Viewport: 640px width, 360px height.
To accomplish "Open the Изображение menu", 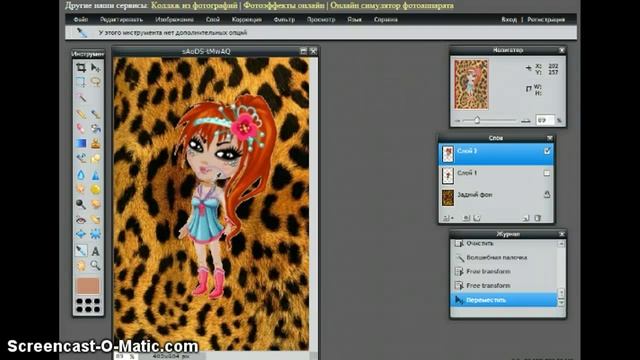I will 174,20.
